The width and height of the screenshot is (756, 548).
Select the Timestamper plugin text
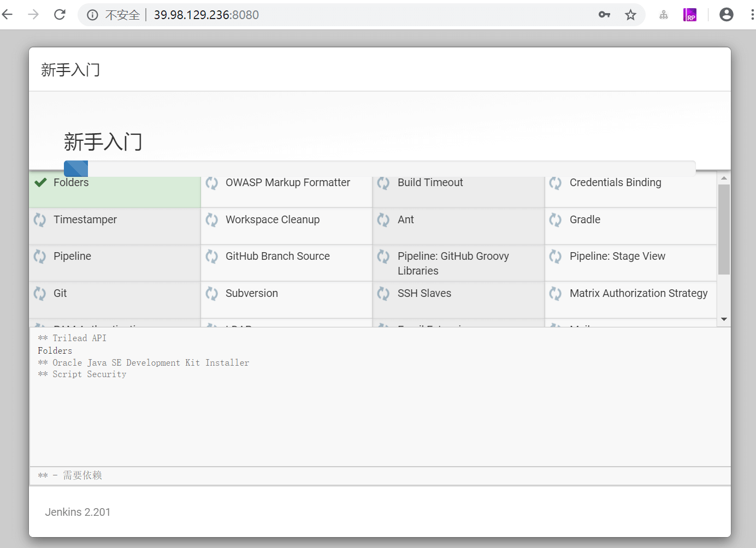pyautogui.click(x=85, y=219)
